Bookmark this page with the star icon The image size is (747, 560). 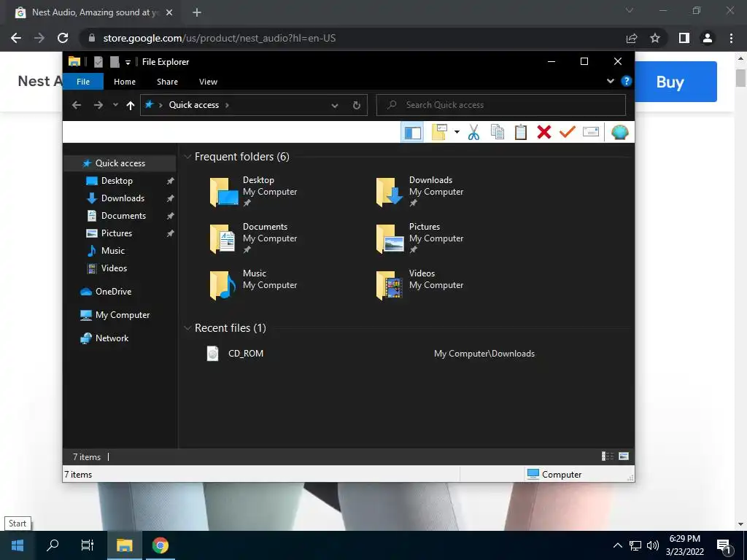tap(655, 38)
